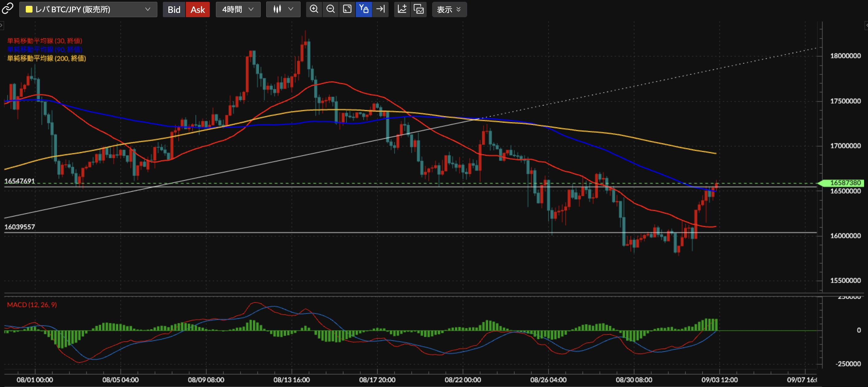The image size is (868, 387).
Task: Click the yellow symbol color square
Action: coord(29,10)
